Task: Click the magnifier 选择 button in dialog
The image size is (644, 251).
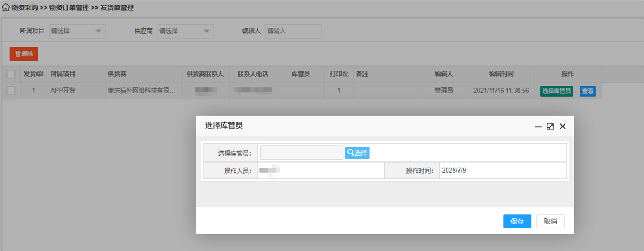Action: [358, 152]
